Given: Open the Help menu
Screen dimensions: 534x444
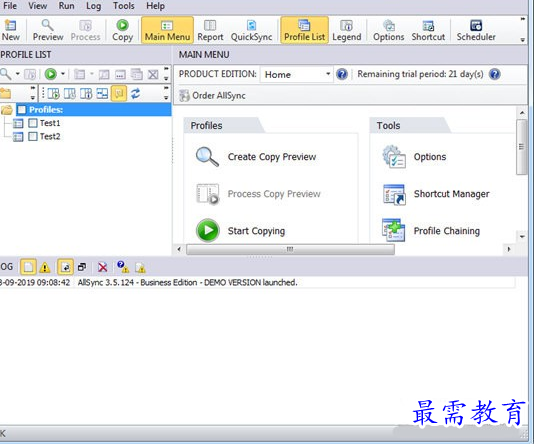Looking at the screenshot, I should coord(155,6).
